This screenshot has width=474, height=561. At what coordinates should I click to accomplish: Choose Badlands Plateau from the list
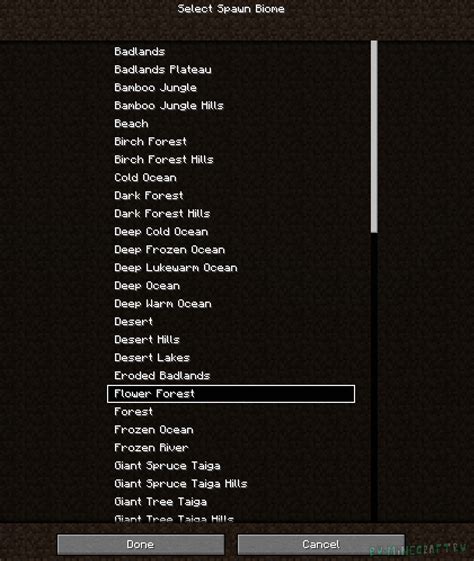click(x=231, y=69)
